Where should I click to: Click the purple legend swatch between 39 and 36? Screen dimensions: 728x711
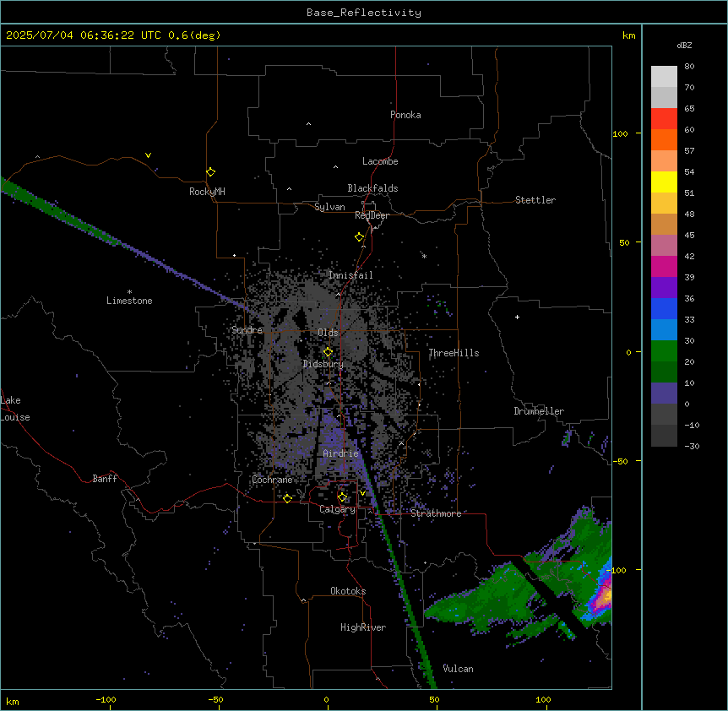[x=664, y=288]
